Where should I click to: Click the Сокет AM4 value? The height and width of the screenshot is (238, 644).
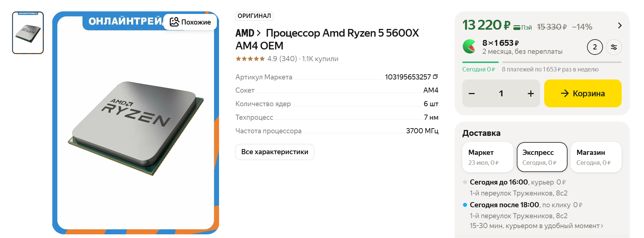(430, 90)
